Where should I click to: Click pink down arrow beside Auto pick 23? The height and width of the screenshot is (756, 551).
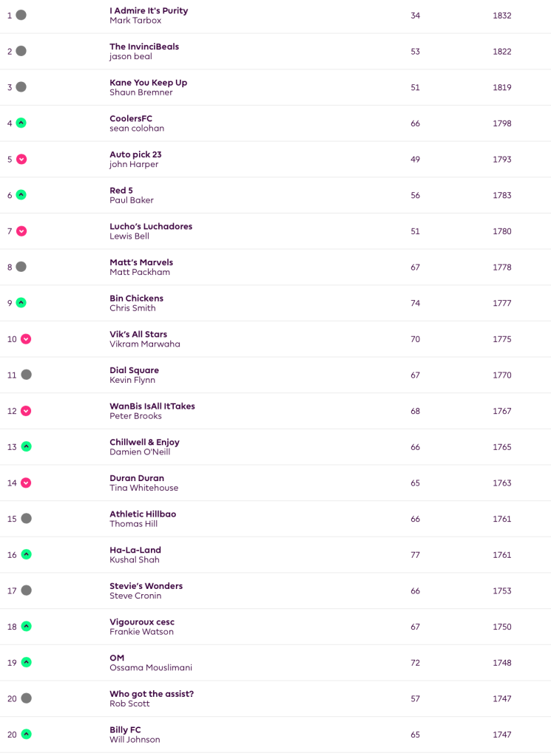(x=21, y=159)
